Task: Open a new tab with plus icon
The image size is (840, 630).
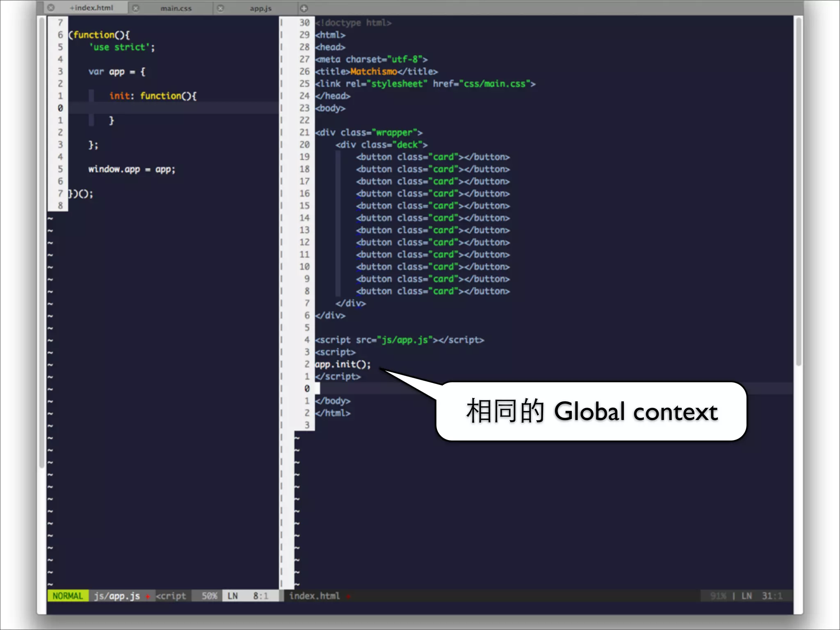Action: pos(304,8)
